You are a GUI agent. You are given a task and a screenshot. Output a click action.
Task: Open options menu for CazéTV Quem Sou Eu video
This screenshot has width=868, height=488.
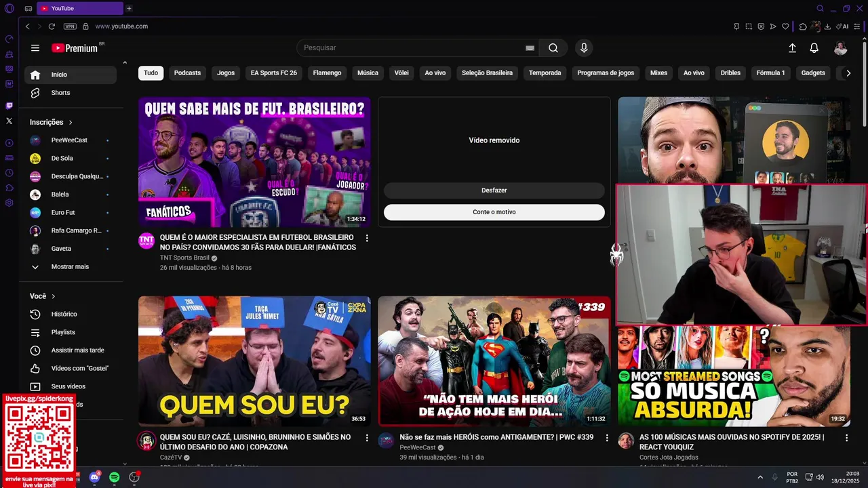(367, 439)
